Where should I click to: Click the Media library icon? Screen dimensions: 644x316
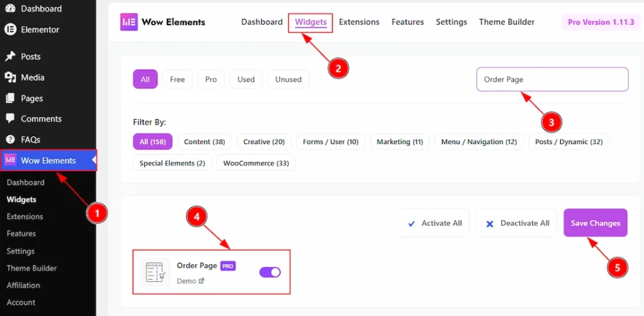click(x=10, y=77)
